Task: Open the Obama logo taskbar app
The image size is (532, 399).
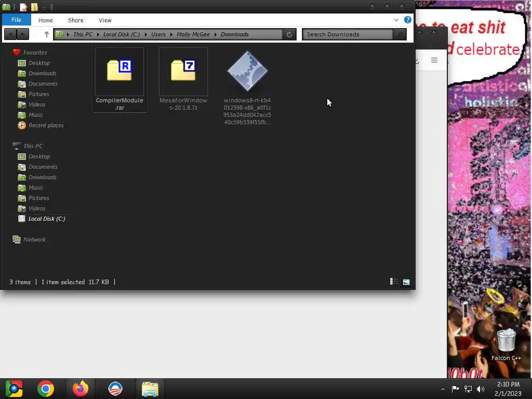Action: (115, 389)
